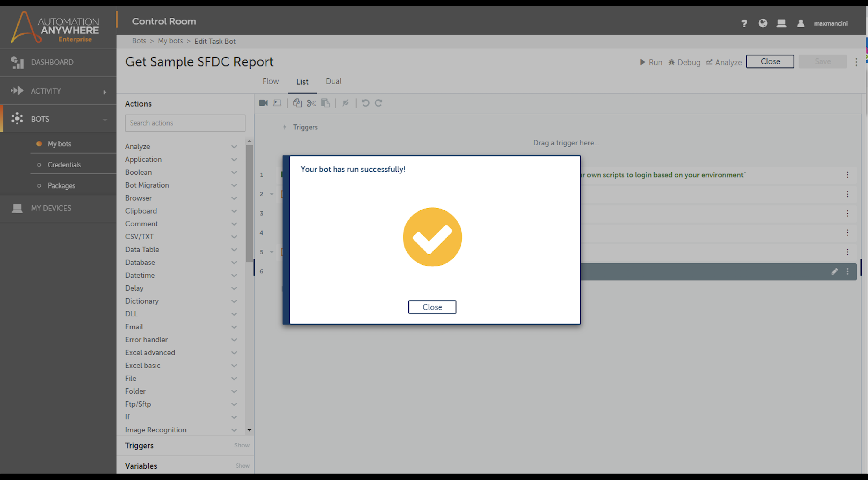Open My bots in breadcrumb
The width and height of the screenshot is (868, 480).
pos(170,41)
